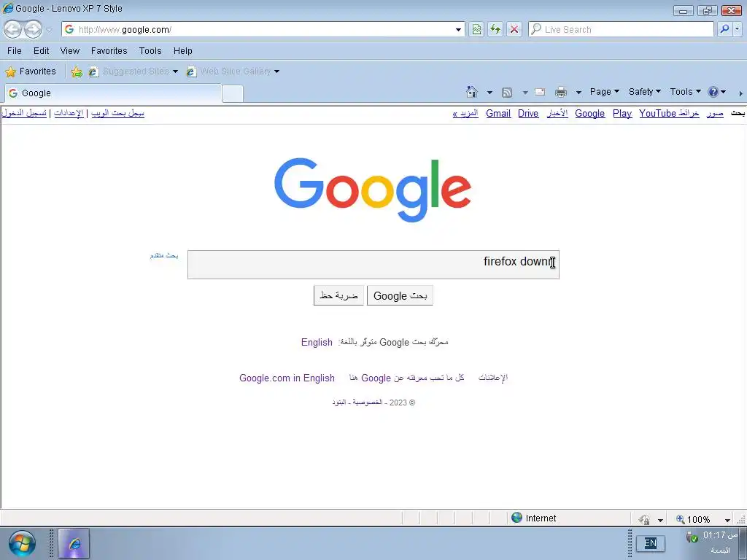Click the protected mode status icon
The height and width of the screenshot is (560, 747).
point(644,519)
